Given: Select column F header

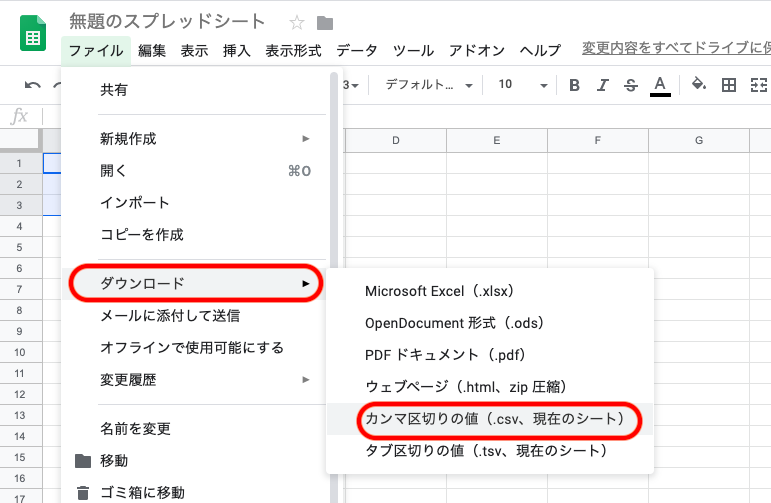Looking at the screenshot, I should 597,141.
